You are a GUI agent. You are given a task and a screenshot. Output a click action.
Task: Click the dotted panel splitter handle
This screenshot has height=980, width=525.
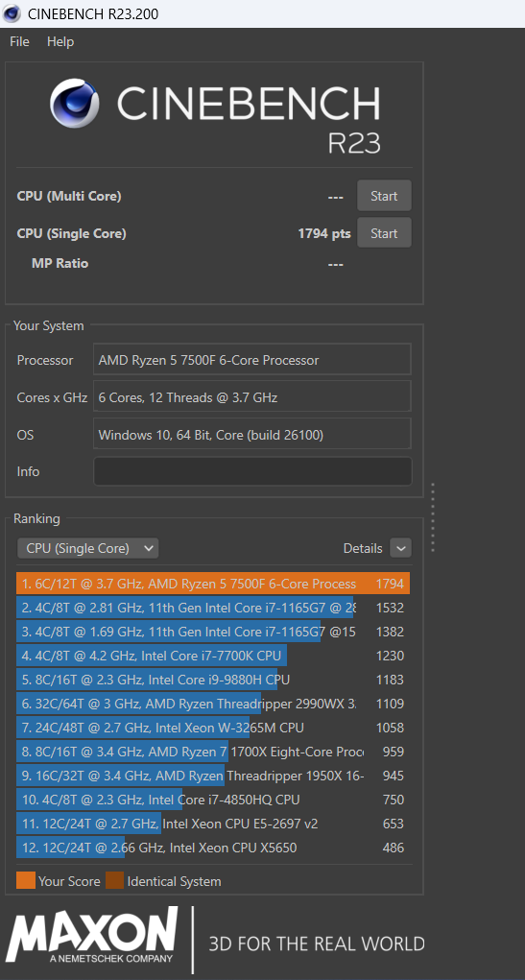click(433, 516)
